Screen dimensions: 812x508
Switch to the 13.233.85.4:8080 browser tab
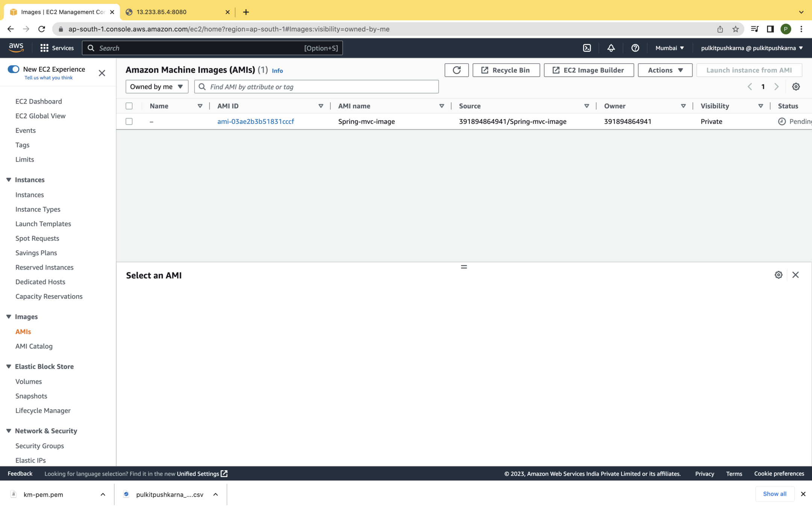(177, 12)
